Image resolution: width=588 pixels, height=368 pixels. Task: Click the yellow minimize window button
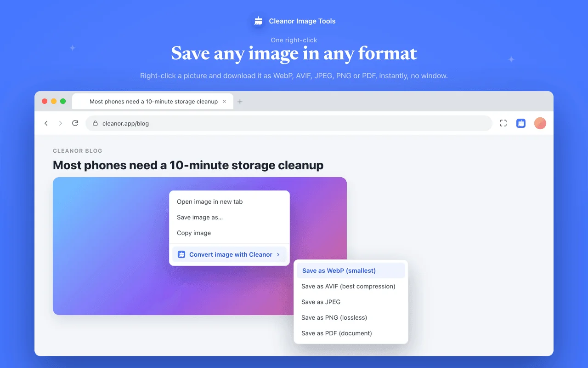pos(54,101)
